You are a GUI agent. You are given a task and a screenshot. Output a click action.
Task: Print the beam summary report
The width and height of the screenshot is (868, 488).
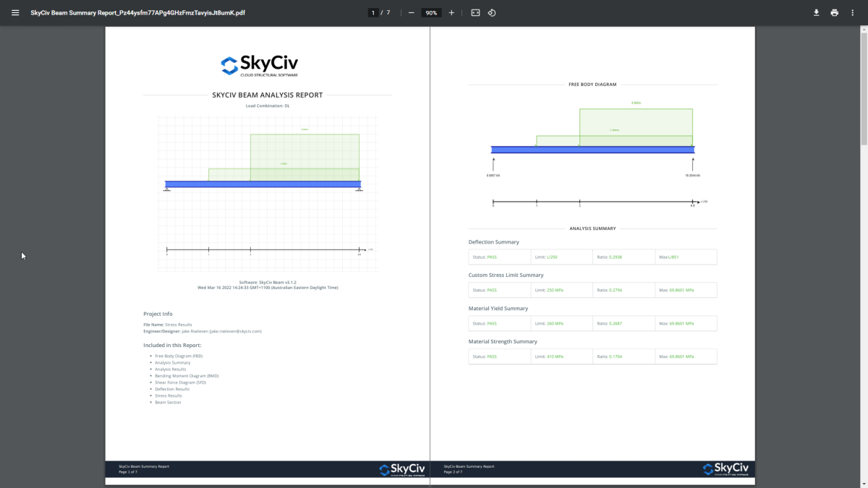pyautogui.click(x=834, y=12)
